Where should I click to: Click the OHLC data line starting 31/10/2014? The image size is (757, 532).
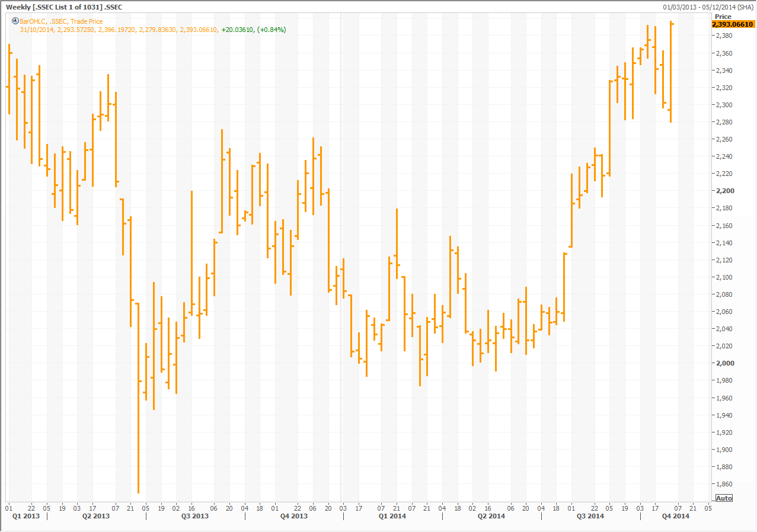coord(119,30)
